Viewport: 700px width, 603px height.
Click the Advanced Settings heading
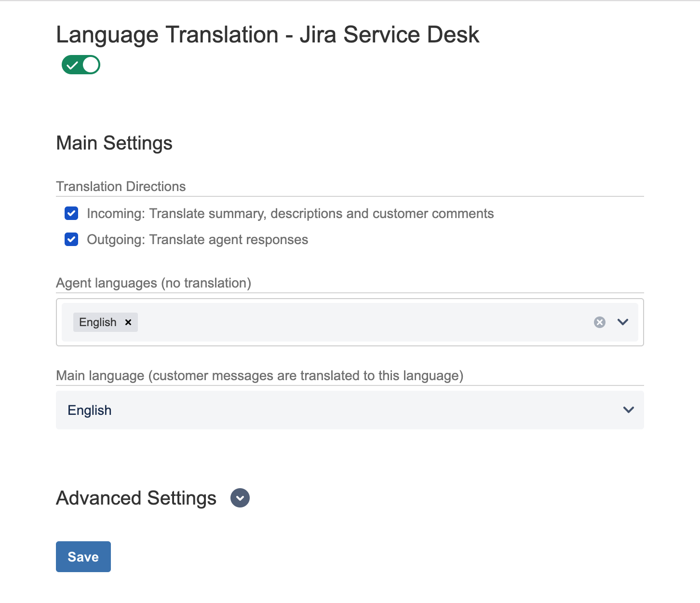tap(136, 498)
